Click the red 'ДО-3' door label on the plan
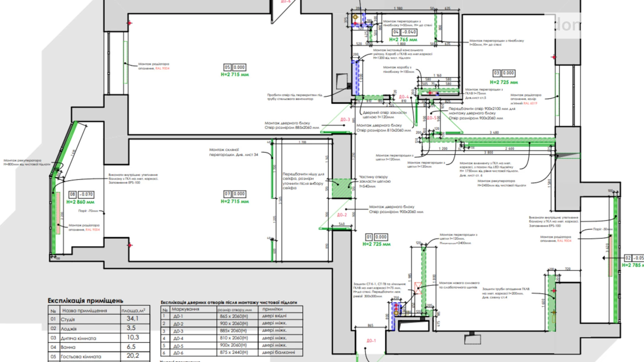This screenshot has width=644, height=362. tap(345, 119)
